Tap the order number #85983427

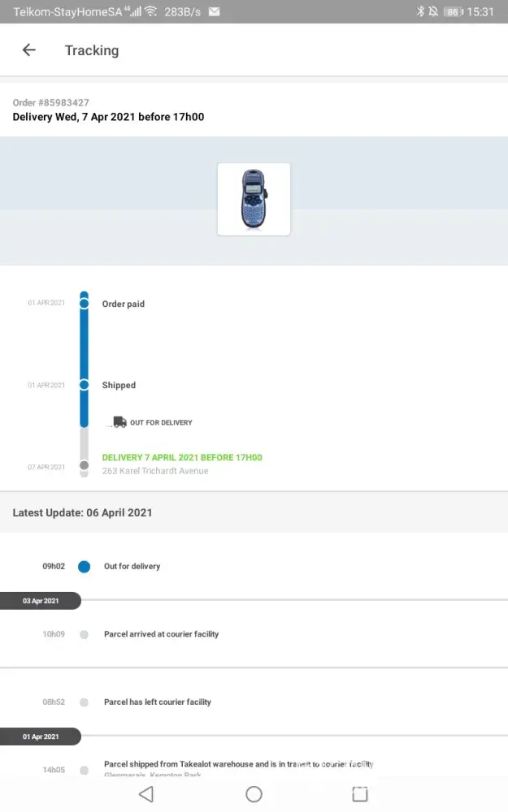tap(51, 102)
